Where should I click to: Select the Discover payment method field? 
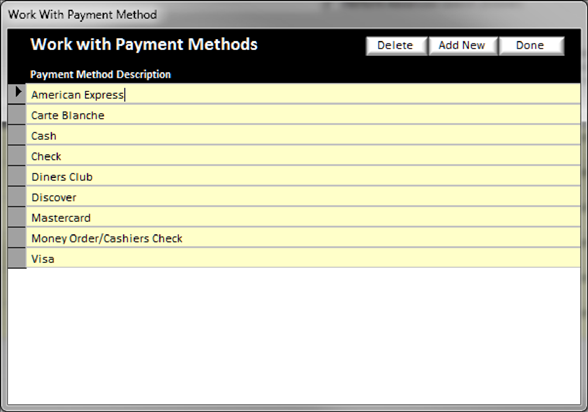pyautogui.click(x=303, y=197)
